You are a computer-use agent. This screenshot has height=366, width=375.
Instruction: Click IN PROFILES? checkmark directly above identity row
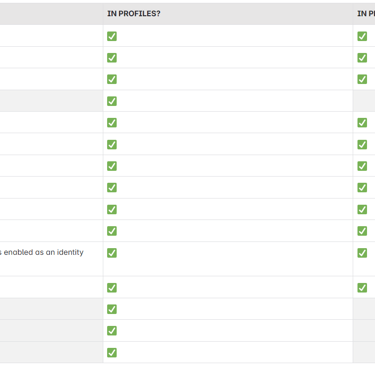pos(112,231)
